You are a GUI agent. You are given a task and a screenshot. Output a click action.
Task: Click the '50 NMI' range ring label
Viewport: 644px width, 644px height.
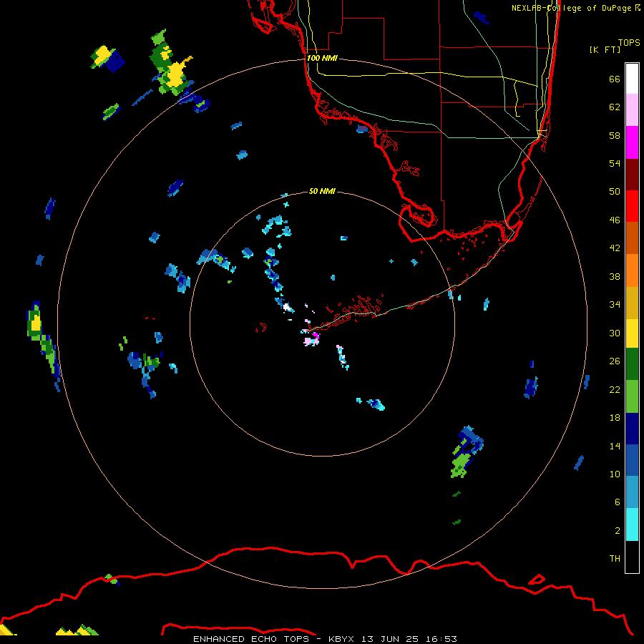[x=322, y=191]
